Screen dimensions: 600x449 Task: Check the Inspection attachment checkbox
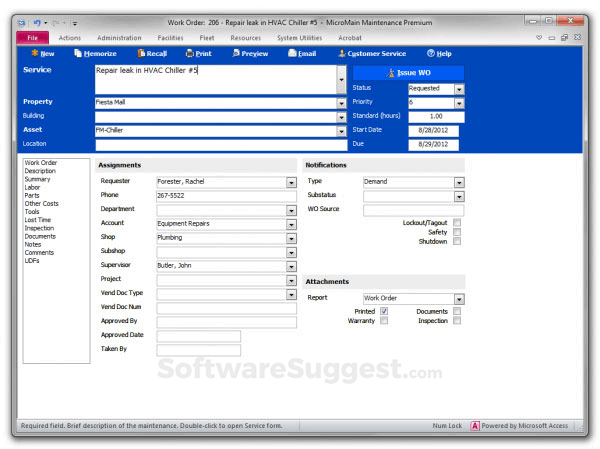(x=457, y=320)
